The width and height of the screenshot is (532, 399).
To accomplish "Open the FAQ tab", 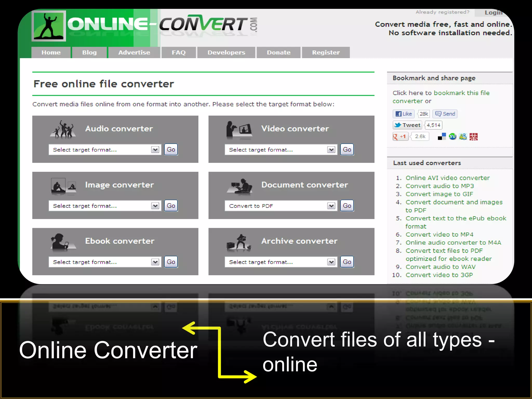I will (x=179, y=52).
